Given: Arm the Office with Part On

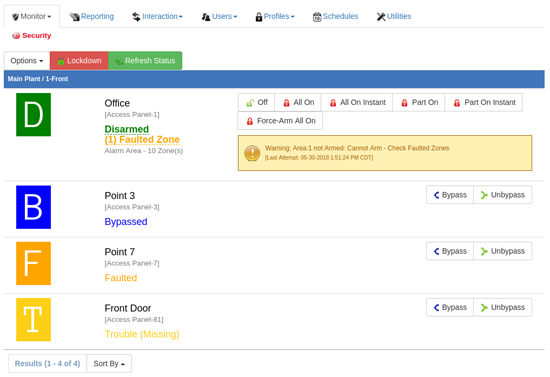Looking at the screenshot, I should (418, 102).
